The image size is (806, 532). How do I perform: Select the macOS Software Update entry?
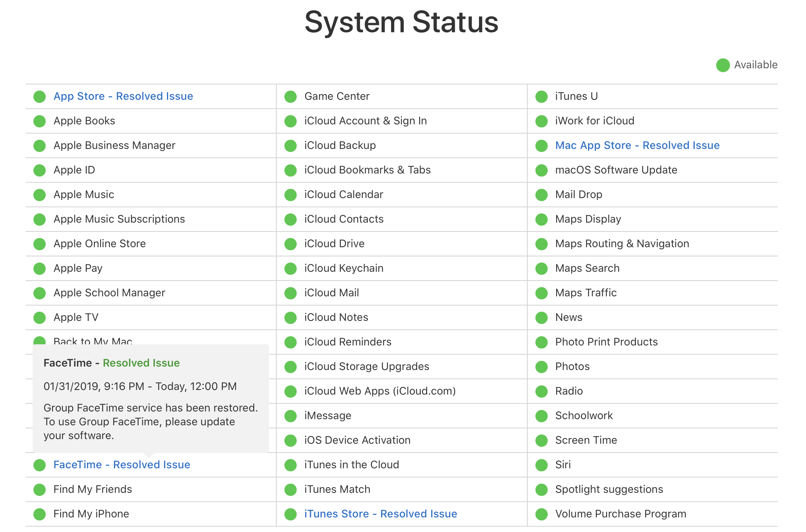(616, 170)
